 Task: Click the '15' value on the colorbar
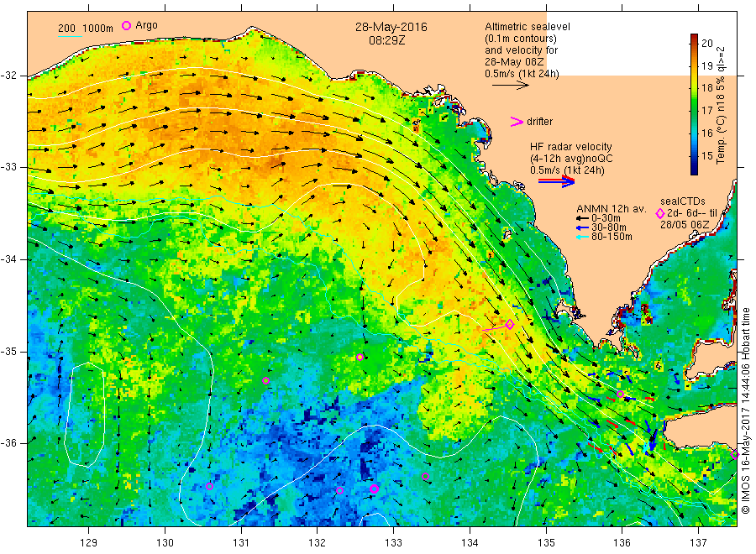pyautogui.click(x=706, y=155)
